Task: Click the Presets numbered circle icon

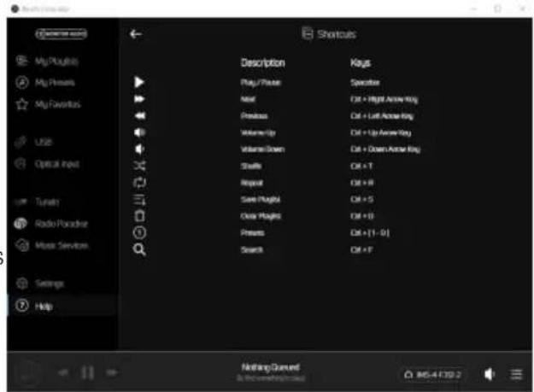Action: coord(139,233)
